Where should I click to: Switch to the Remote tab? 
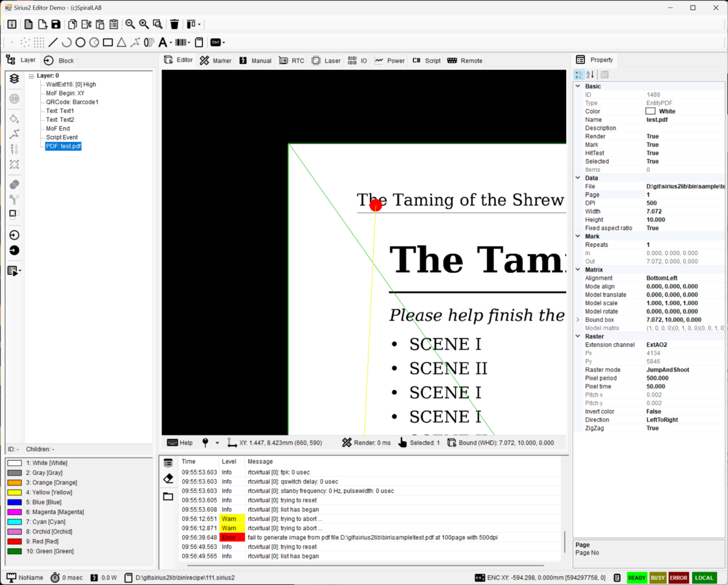point(465,61)
